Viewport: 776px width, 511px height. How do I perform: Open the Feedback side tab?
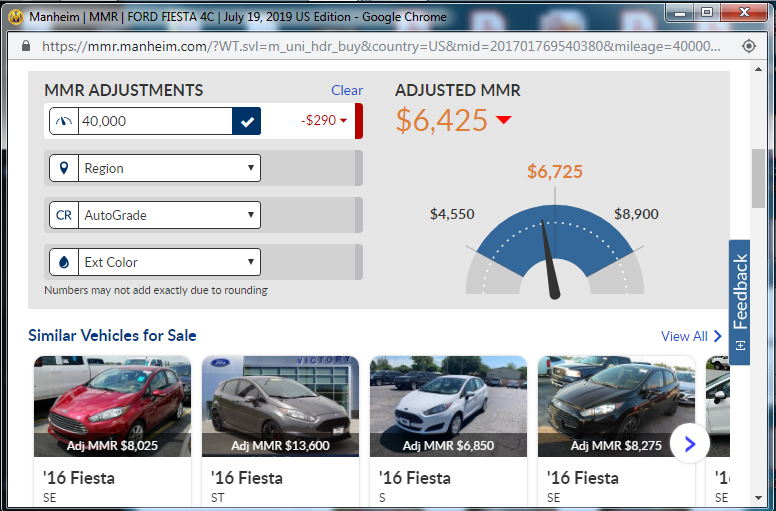click(739, 302)
